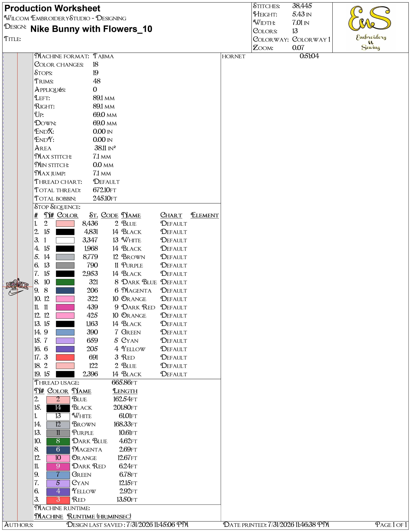This screenshot has width=411, height=532.
Task: Pick the light gray swatch in stop row 5
Action: 65,257
